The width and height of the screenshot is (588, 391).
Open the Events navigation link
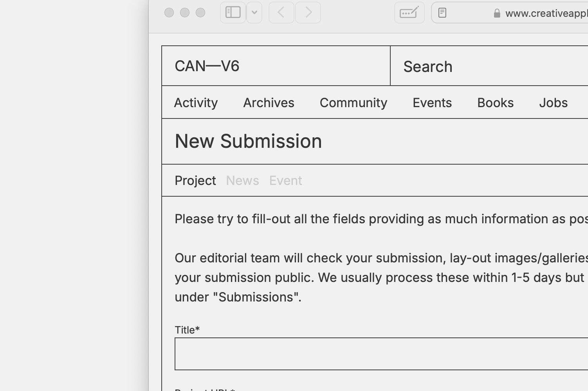pos(432,103)
